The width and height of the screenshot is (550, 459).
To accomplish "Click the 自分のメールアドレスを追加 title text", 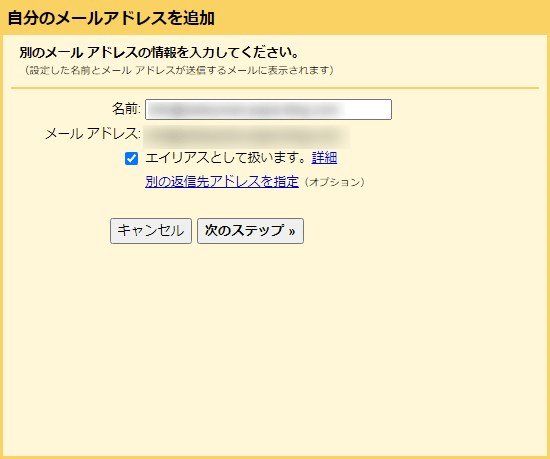I will tap(111, 18).
